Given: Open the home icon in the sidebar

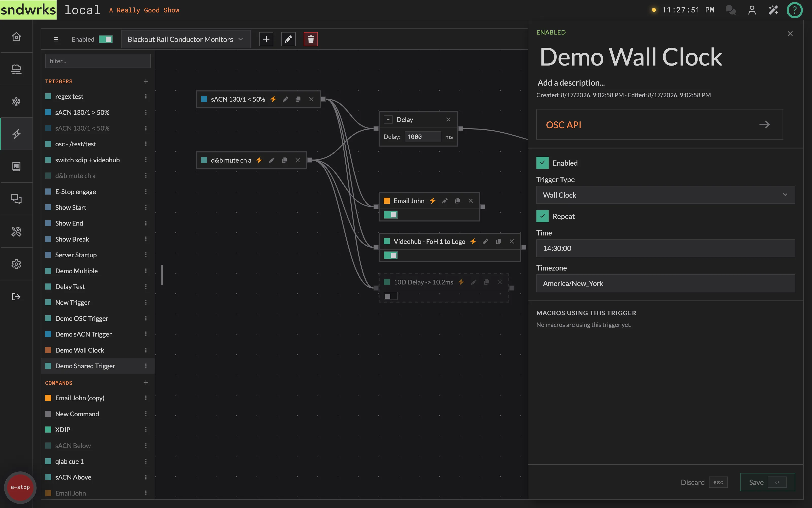Looking at the screenshot, I should click(x=16, y=36).
